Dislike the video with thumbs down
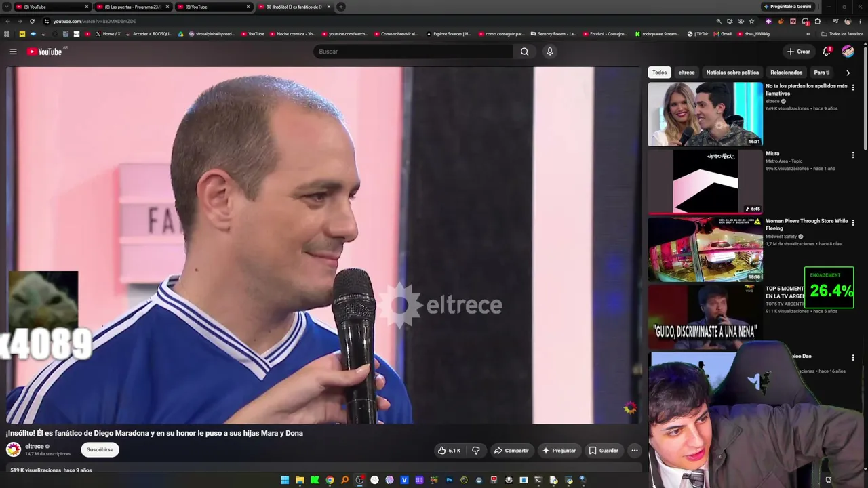The image size is (868, 488). [476, 450]
